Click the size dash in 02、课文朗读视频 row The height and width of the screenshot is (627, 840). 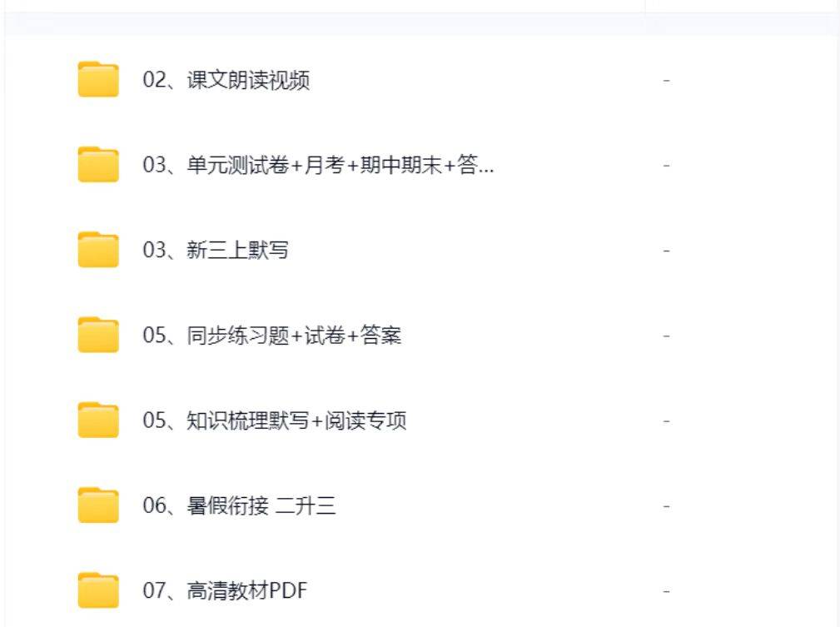tap(667, 81)
